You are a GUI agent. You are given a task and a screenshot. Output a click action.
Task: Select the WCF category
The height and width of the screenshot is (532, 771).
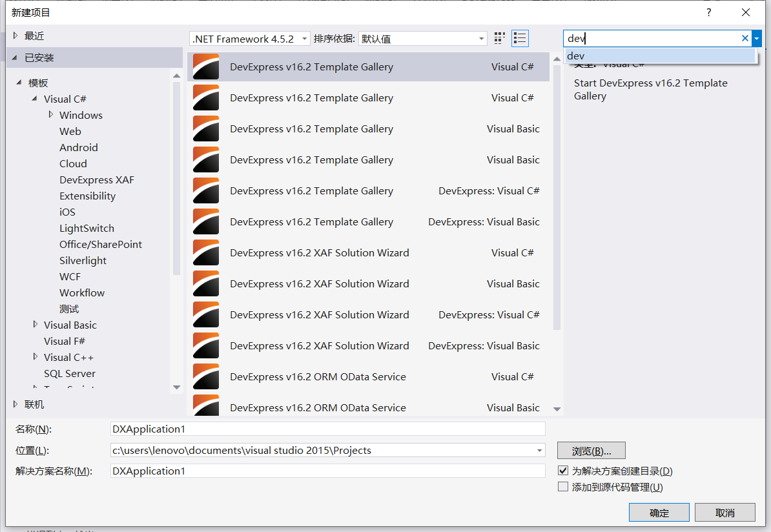(x=70, y=277)
